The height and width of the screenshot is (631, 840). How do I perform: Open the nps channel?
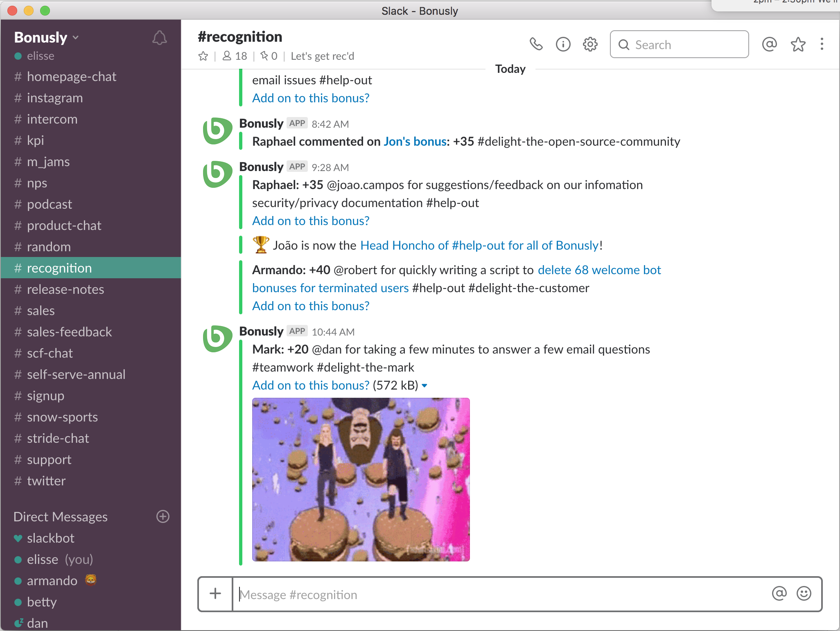point(91,183)
